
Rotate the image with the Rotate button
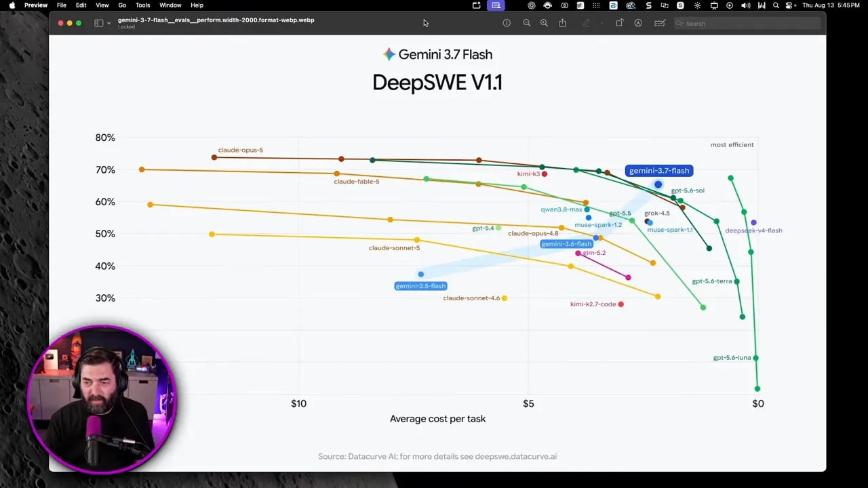[x=619, y=23]
